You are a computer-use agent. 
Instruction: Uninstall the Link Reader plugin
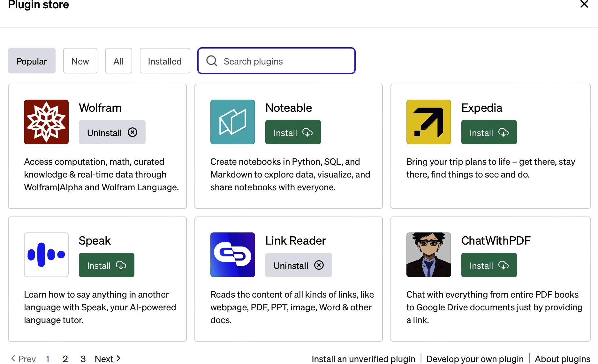click(x=299, y=265)
